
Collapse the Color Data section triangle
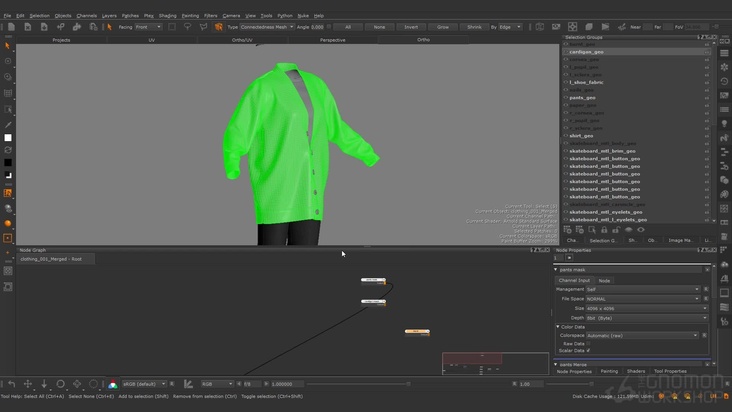[x=558, y=327]
